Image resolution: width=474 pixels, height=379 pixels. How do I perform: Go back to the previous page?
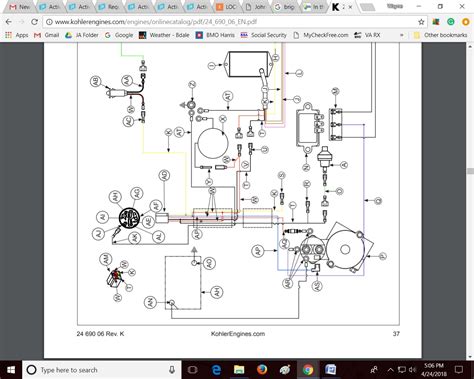(9, 22)
